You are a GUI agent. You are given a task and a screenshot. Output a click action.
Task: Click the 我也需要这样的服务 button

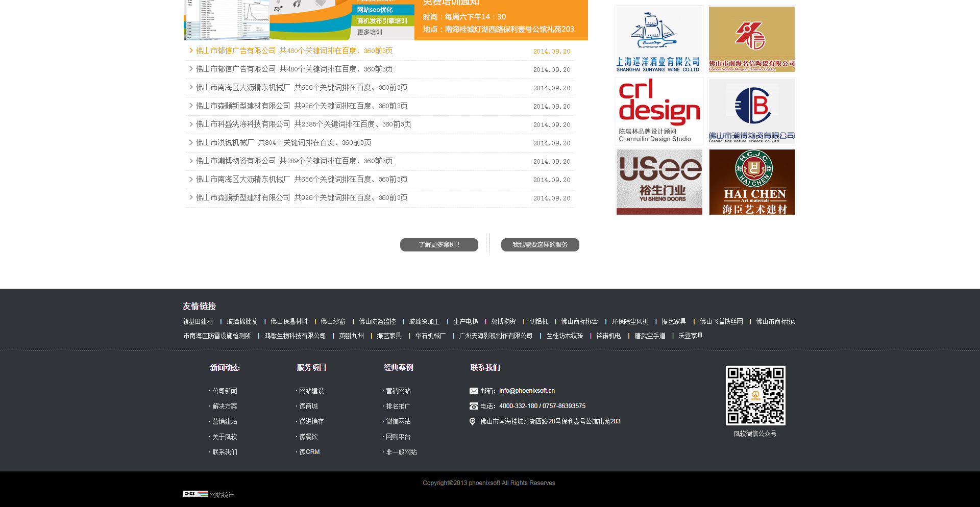540,245
